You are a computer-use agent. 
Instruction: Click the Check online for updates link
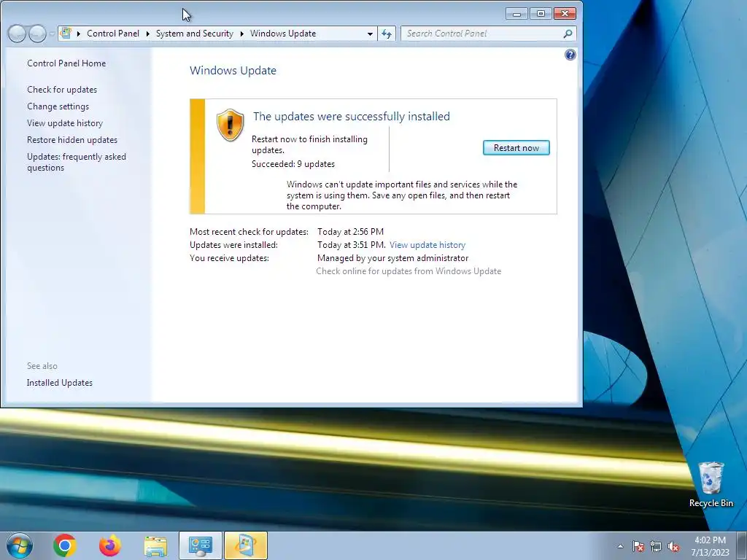409,271
